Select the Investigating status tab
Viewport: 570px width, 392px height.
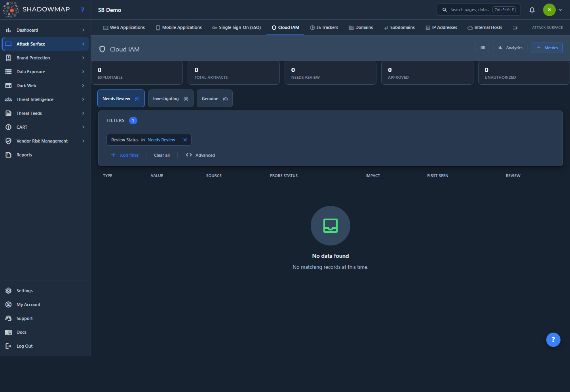pyautogui.click(x=171, y=99)
